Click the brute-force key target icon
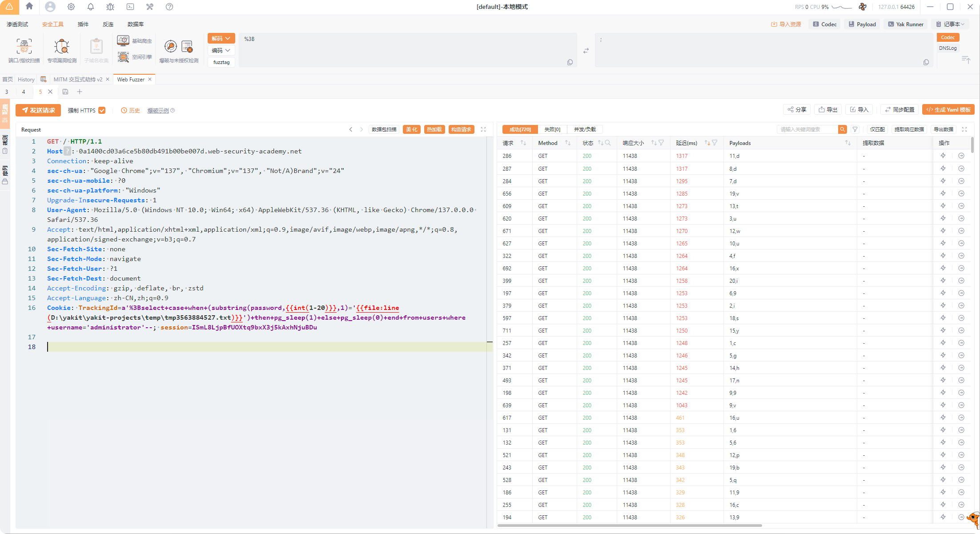The image size is (980, 534). [x=171, y=46]
